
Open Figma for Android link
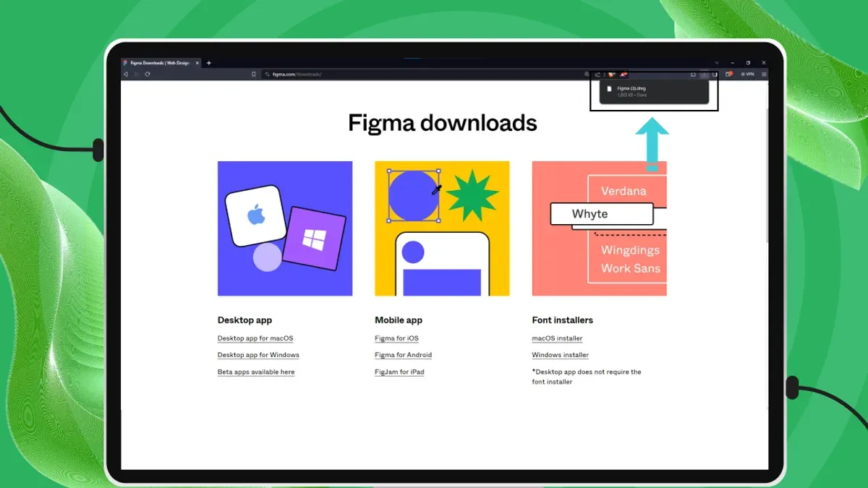403,355
